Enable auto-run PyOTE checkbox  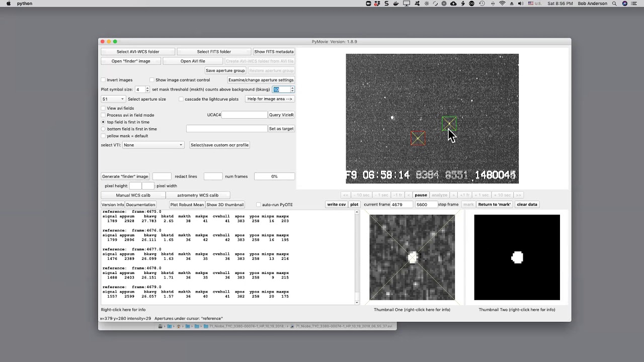pos(259,205)
